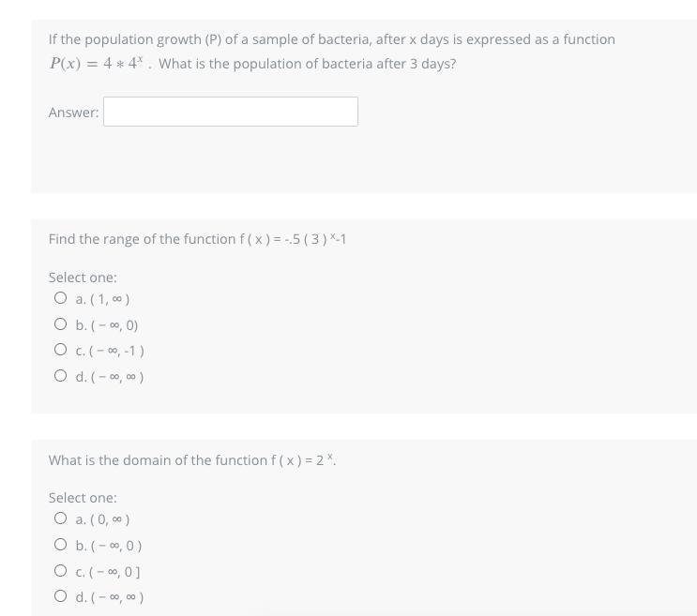Image resolution: width=697 pixels, height=616 pixels.
Task: Click the P(x) = 4 * 4^x formula
Action: [x=97, y=64]
